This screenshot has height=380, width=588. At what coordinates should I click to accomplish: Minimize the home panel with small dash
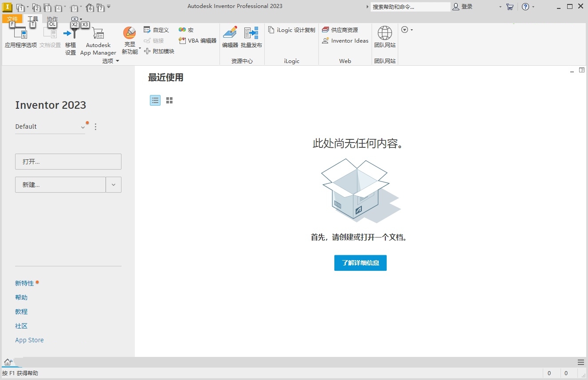(x=572, y=71)
